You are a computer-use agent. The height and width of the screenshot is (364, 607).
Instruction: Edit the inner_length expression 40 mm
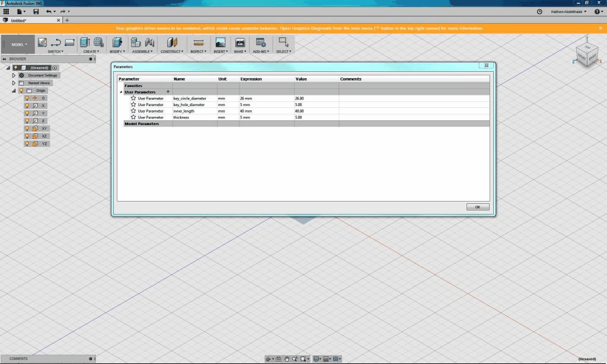click(266, 111)
